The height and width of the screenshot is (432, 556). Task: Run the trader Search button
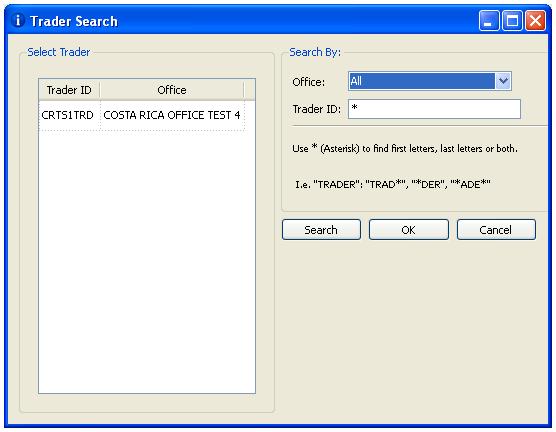tap(321, 230)
